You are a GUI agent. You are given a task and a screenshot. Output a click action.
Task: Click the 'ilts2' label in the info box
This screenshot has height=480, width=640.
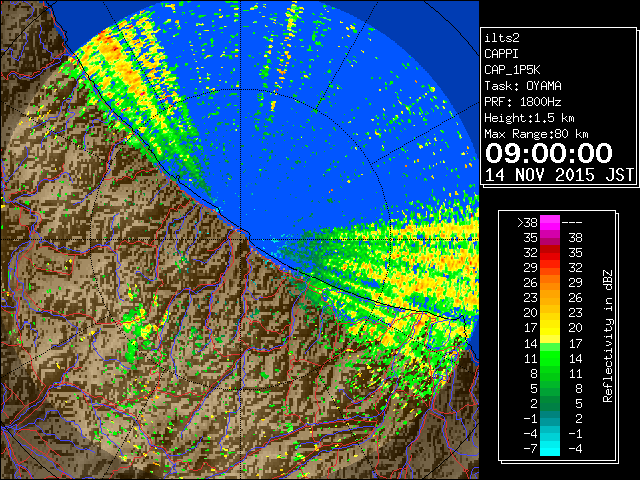(x=502, y=38)
